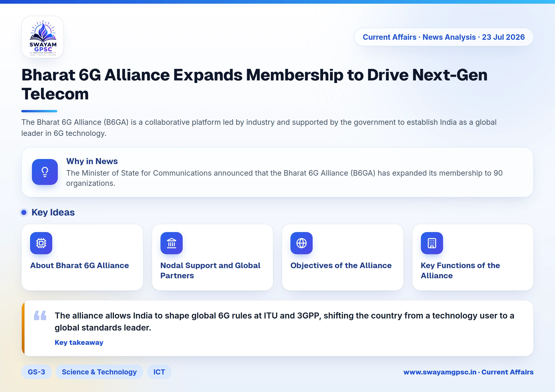Click the Bharat 6G Alliance main headline
This screenshot has width=555, height=392.
coord(254,84)
